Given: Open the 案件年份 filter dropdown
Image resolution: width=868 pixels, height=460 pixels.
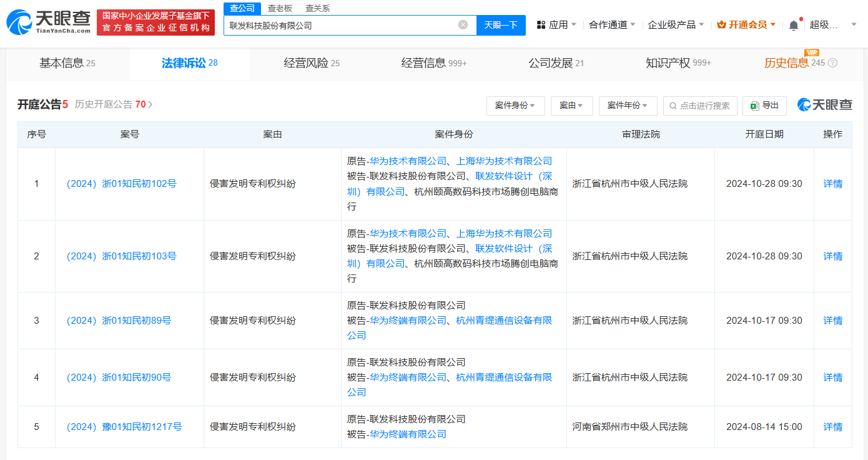Looking at the screenshot, I should point(628,106).
